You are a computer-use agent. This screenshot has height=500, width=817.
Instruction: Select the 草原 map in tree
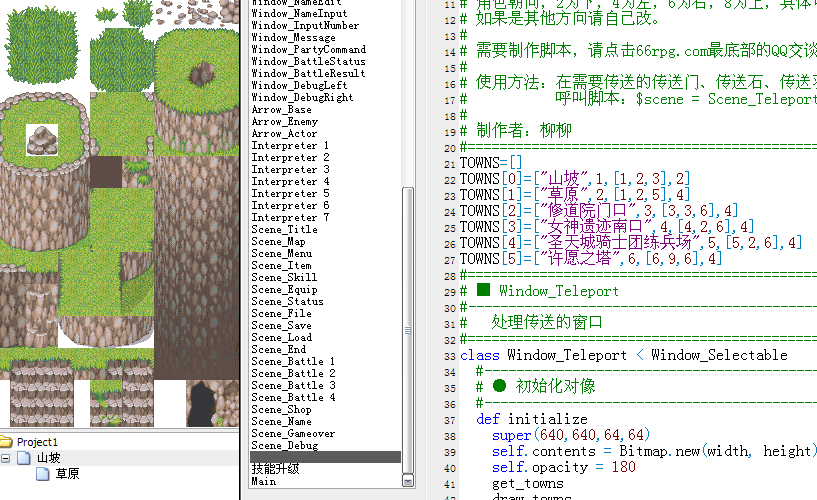click(x=67, y=473)
